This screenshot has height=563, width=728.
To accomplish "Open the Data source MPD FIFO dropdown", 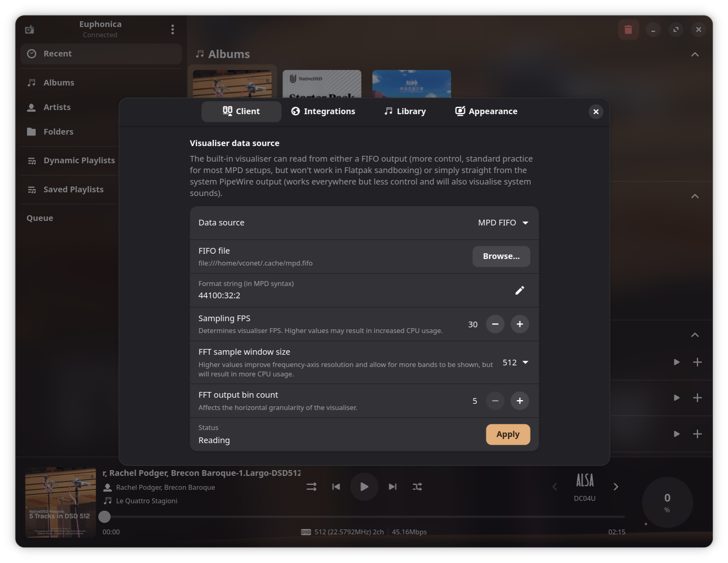I will tap(503, 223).
